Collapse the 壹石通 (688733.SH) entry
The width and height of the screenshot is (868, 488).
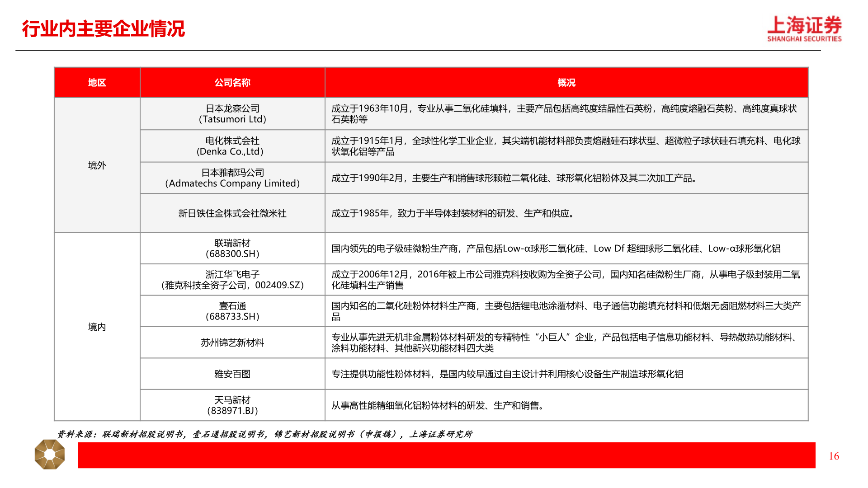[x=233, y=311]
